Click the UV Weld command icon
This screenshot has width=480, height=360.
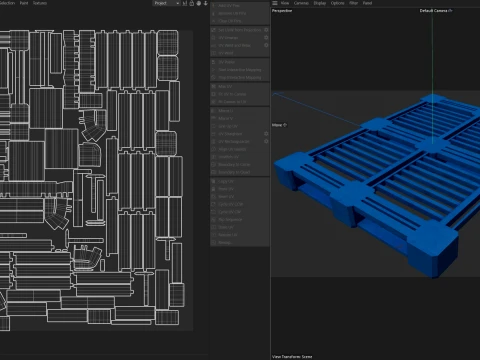[214, 53]
